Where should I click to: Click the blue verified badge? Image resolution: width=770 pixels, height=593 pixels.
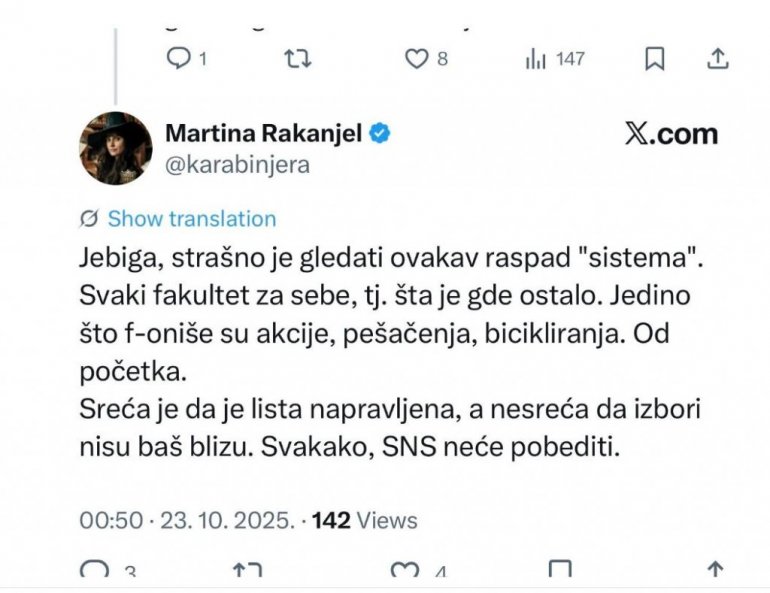pyautogui.click(x=382, y=134)
